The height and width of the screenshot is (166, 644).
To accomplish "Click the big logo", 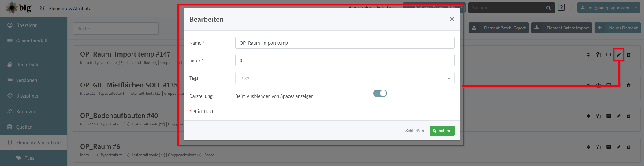I will pos(18,8).
